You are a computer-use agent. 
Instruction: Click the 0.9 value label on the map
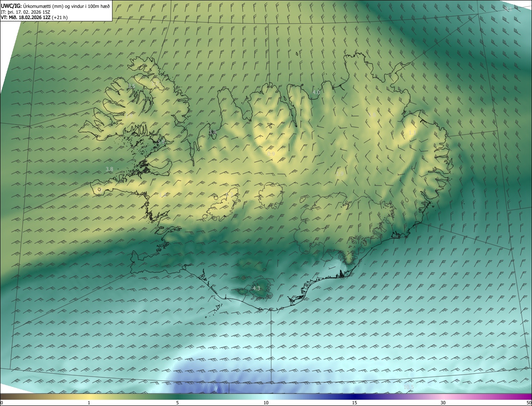[271, 154]
